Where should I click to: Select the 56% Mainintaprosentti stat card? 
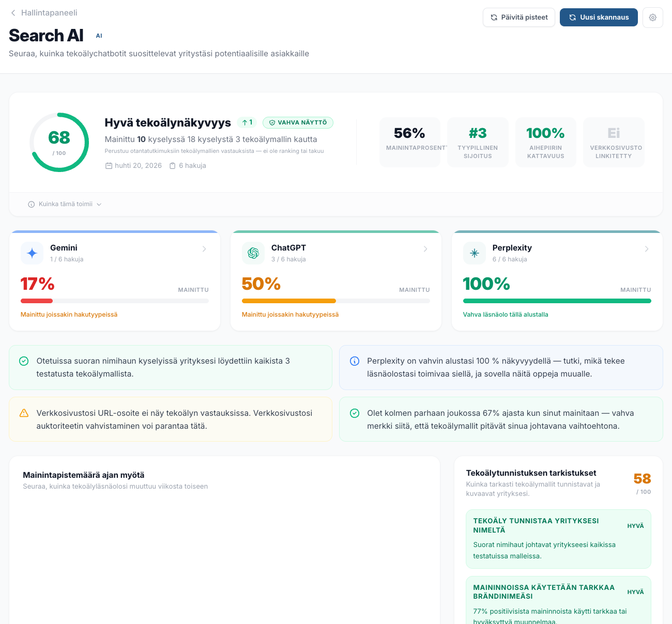tap(410, 142)
